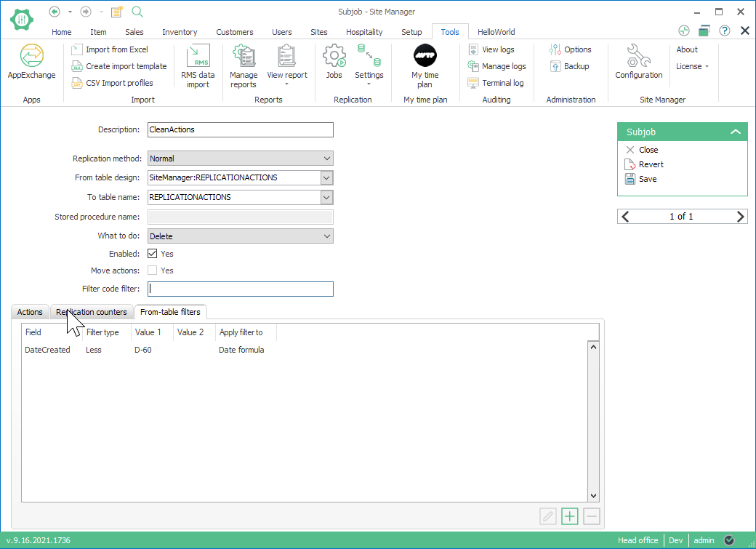756x549 pixels.
Task: Click Revert in the Subjob panel
Action: (x=651, y=164)
